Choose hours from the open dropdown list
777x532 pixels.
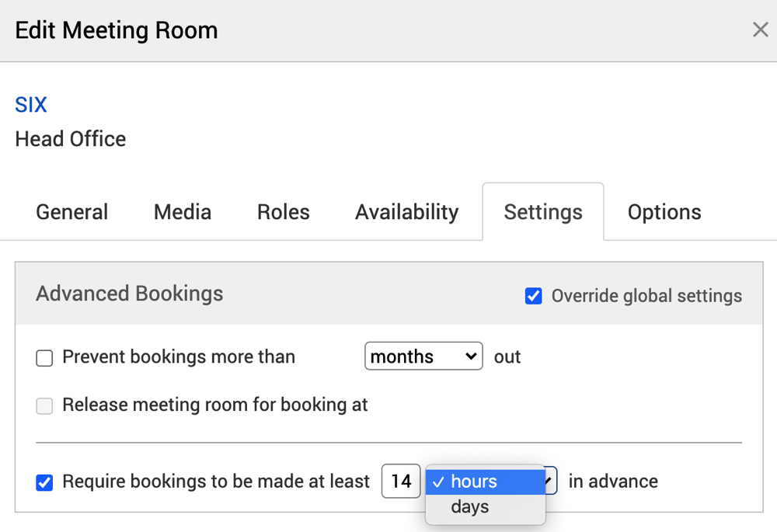(x=485, y=482)
